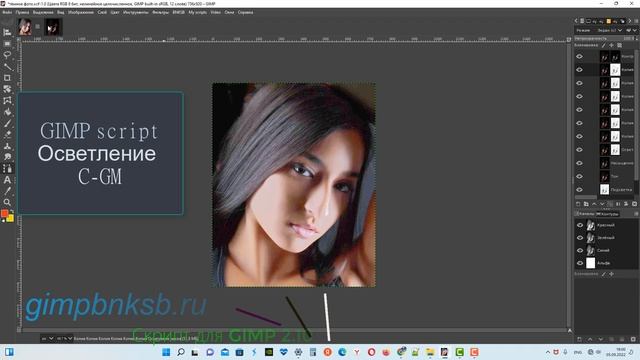
Task: Select the Color Picker tool
Action: pyautogui.click(x=7, y=191)
